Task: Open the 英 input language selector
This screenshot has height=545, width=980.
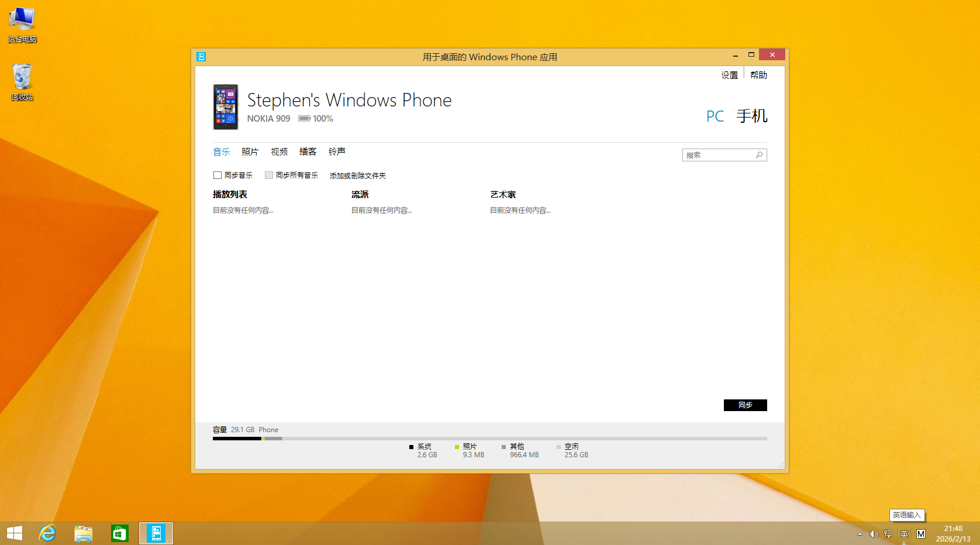Action: pos(904,534)
